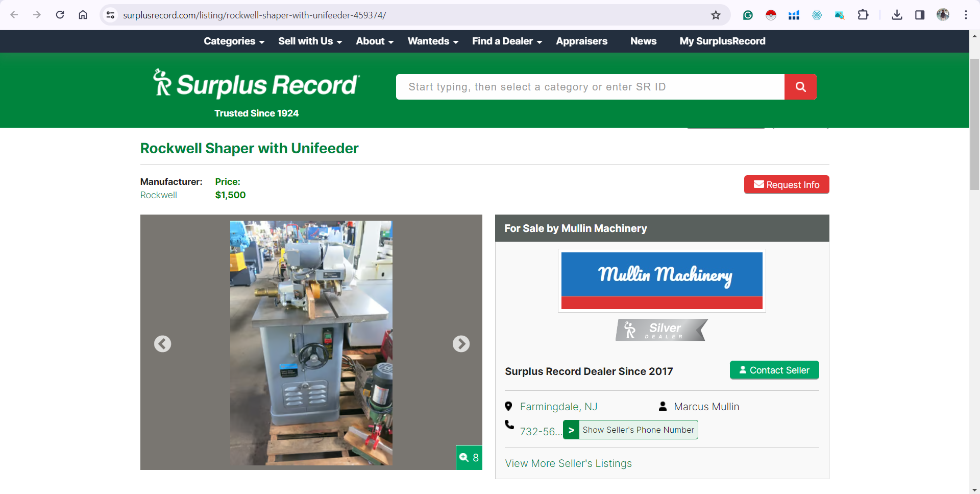The height and width of the screenshot is (494, 980).
Task: Click the browser address bar URL
Action: pos(254,15)
